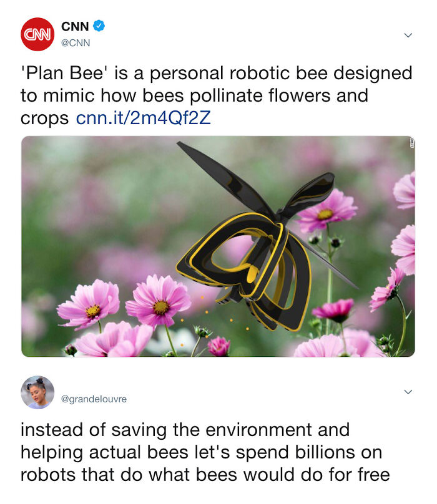The width and height of the screenshot is (437, 504).
Task: Click the verified checkmark on the CNN tweet
Action: (x=99, y=25)
